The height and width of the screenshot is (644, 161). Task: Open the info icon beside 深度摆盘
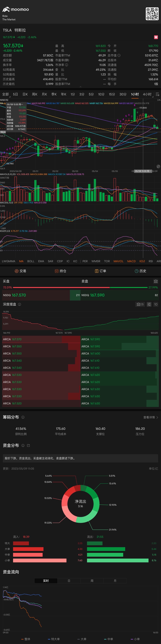coord(19,304)
